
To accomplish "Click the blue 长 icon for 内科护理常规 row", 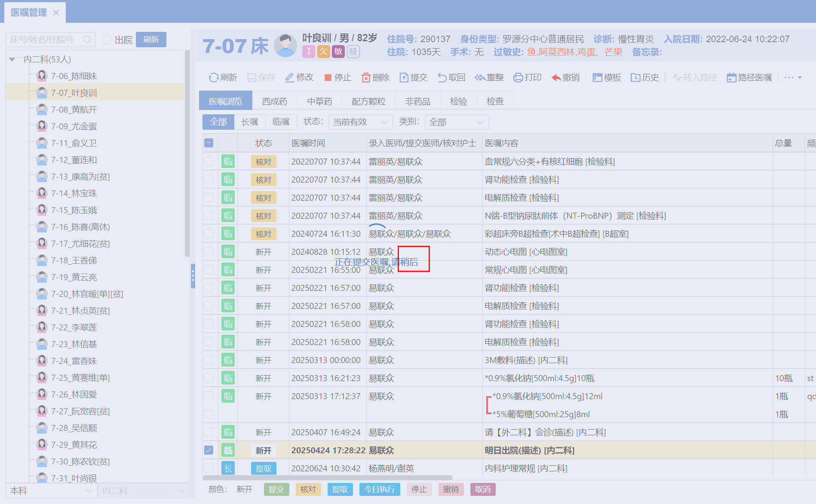I will [x=228, y=468].
